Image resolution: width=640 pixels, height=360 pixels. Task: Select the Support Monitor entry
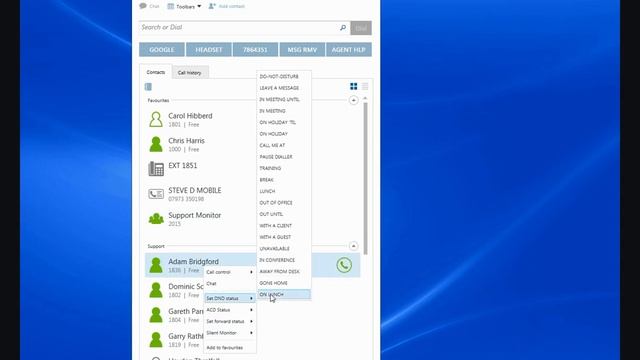[195, 216]
